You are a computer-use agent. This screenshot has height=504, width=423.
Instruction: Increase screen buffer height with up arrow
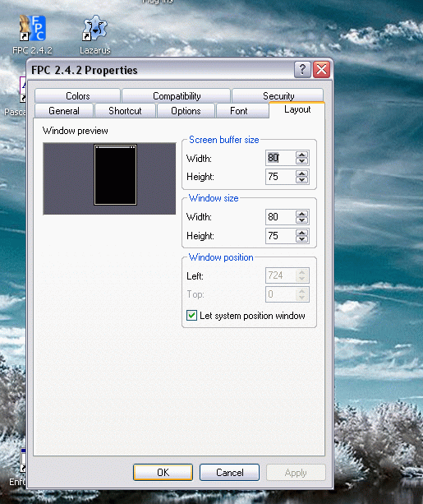[302, 173]
